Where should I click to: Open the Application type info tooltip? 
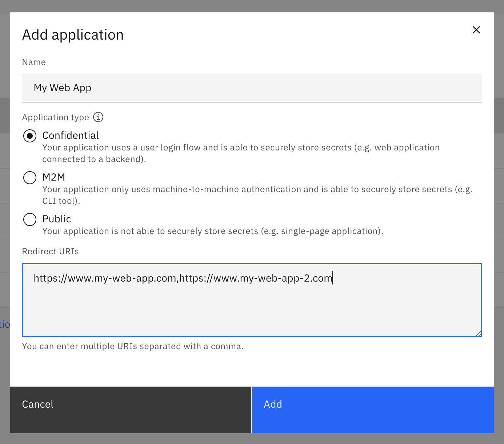(x=97, y=117)
